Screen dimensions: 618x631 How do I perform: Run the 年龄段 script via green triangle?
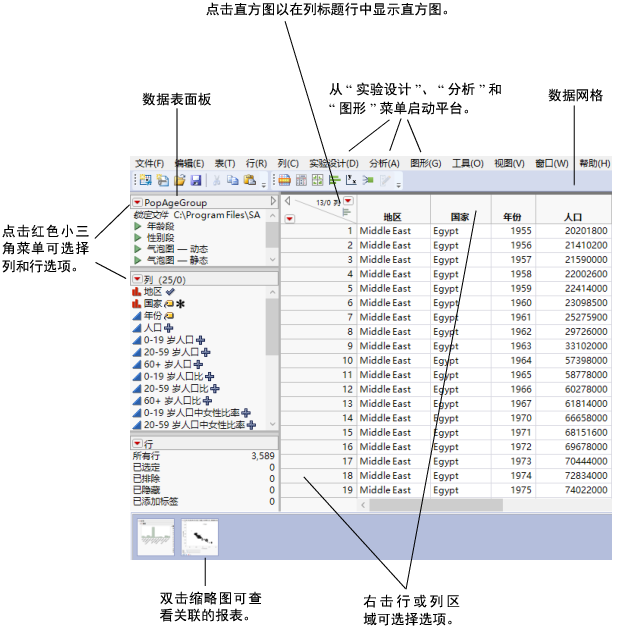[138, 226]
